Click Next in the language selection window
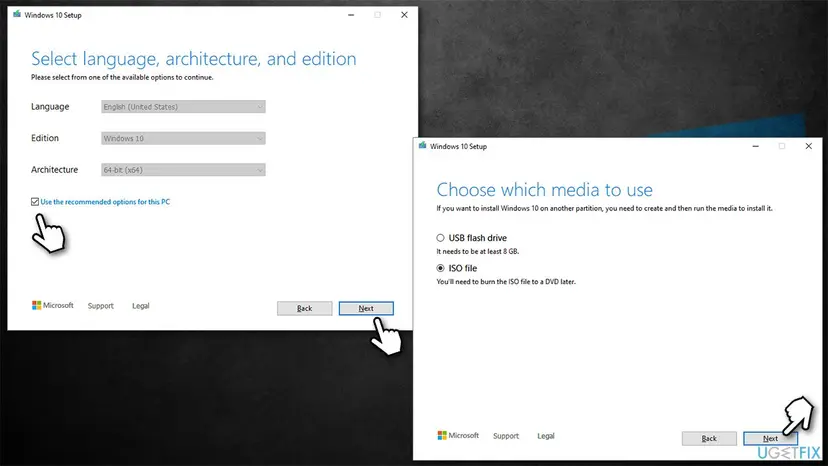 (x=366, y=309)
